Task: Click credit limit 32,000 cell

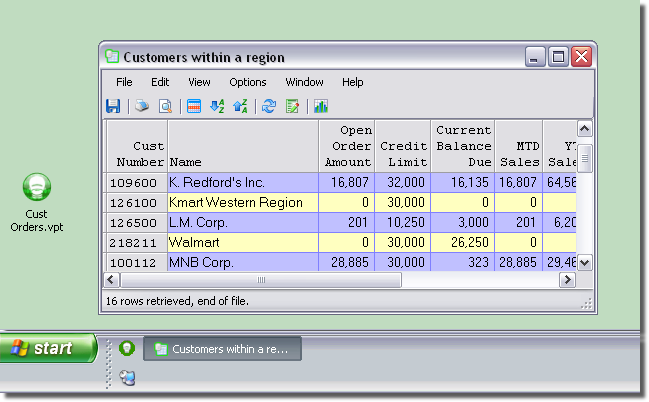Action: [x=403, y=183]
